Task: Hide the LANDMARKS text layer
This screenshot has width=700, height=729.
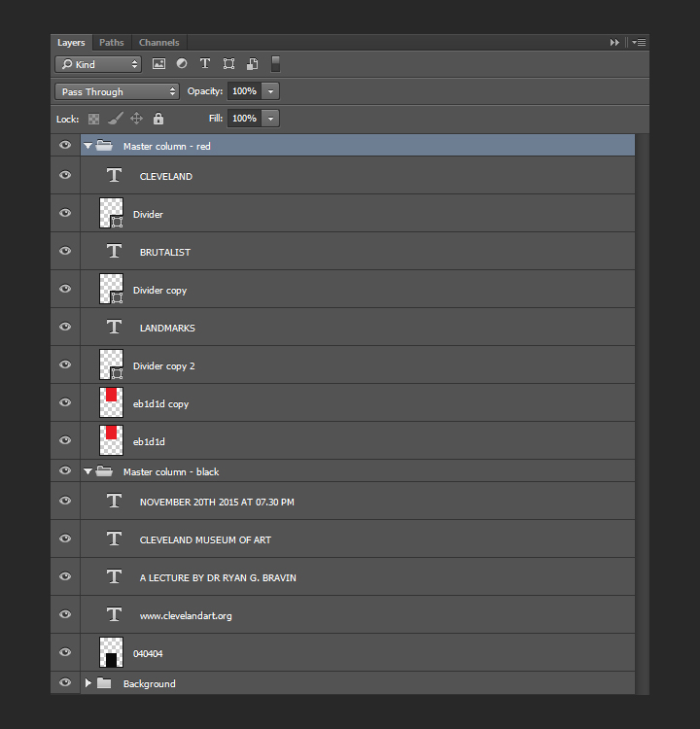Action: point(65,327)
